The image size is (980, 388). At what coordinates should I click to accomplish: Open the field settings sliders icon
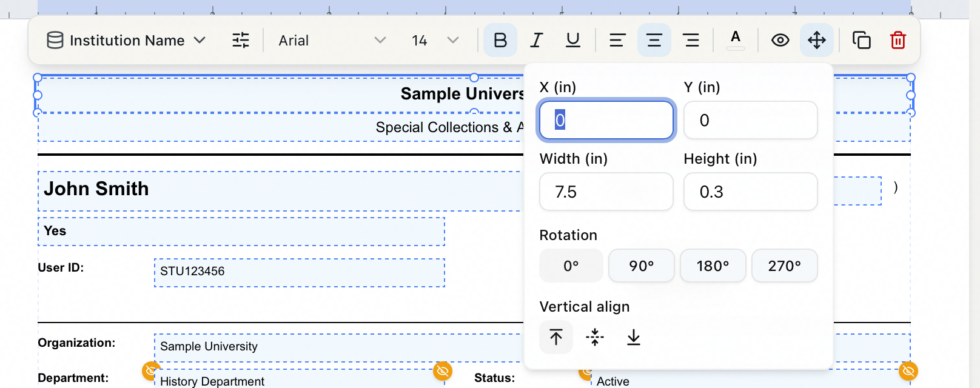(241, 41)
